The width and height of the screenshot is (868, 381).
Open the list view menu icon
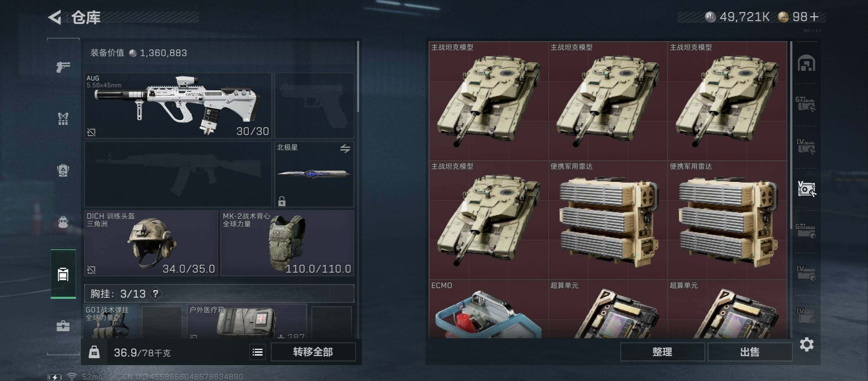pos(258,352)
